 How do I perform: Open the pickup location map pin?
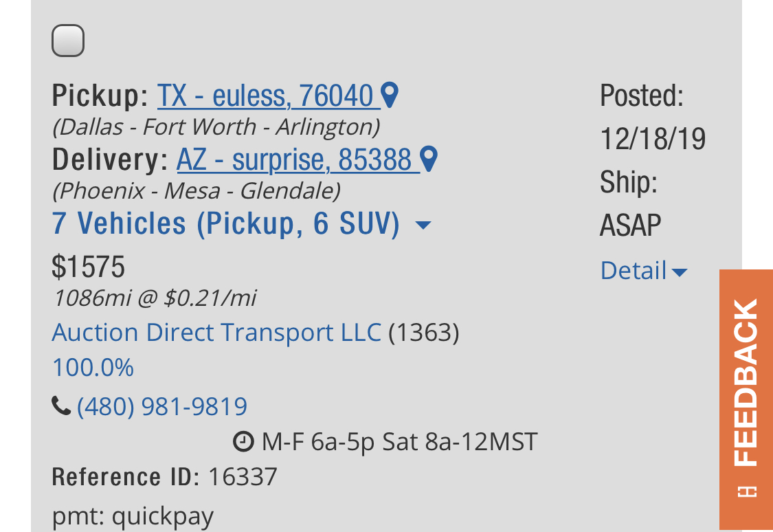[390, 95]
